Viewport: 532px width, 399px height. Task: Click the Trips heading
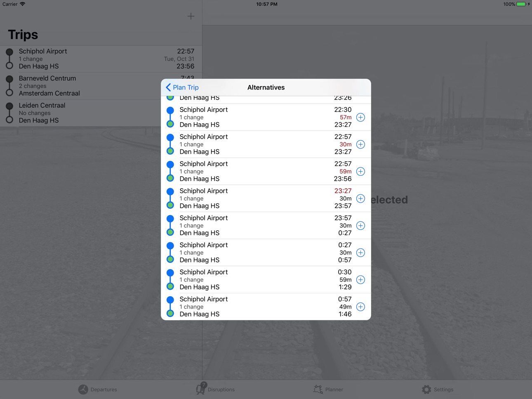point(23,35)
